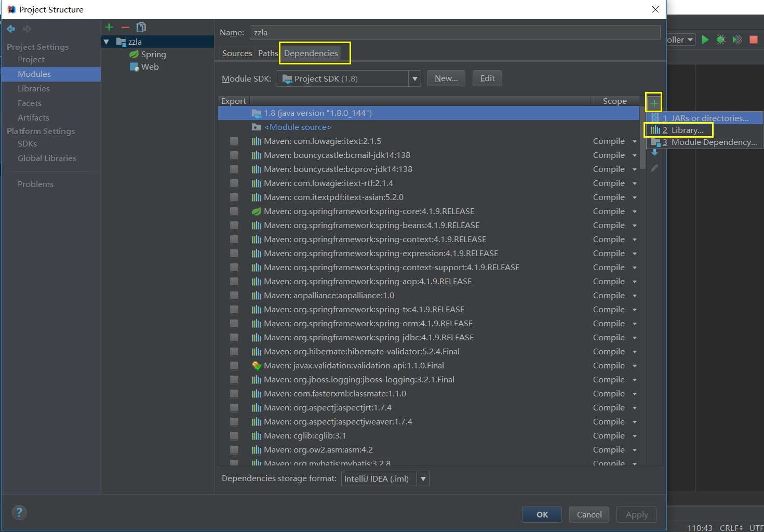Switch to the Dependencies tab
This screenshot has width=764, height=532.
(311, 53)
